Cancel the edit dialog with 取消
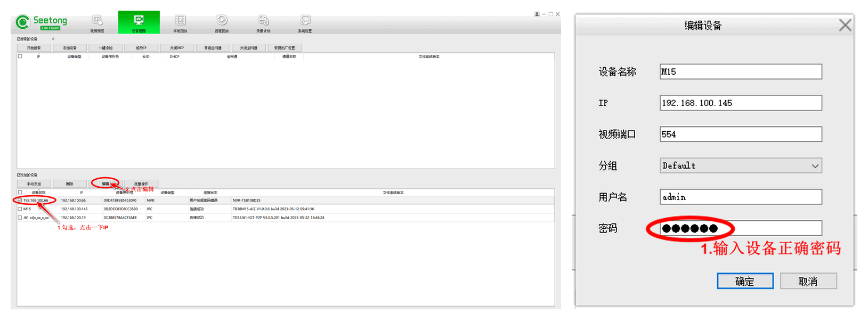This screenshot has height=320, width=868. 808,281
